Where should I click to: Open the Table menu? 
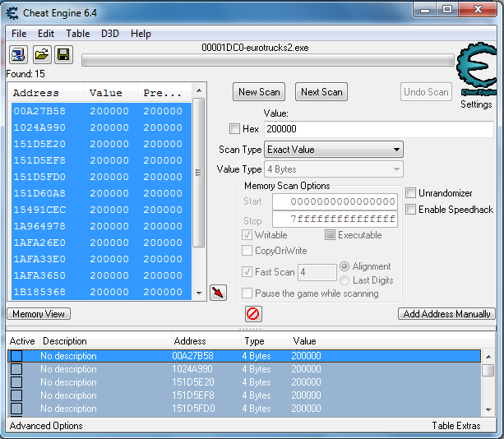tap(78, 34)
